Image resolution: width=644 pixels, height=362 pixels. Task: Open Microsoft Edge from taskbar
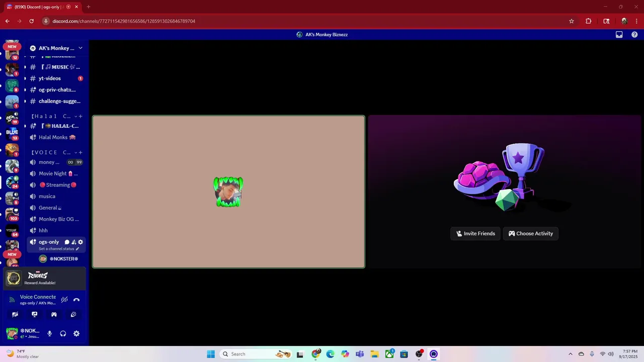tap(330, 354)
